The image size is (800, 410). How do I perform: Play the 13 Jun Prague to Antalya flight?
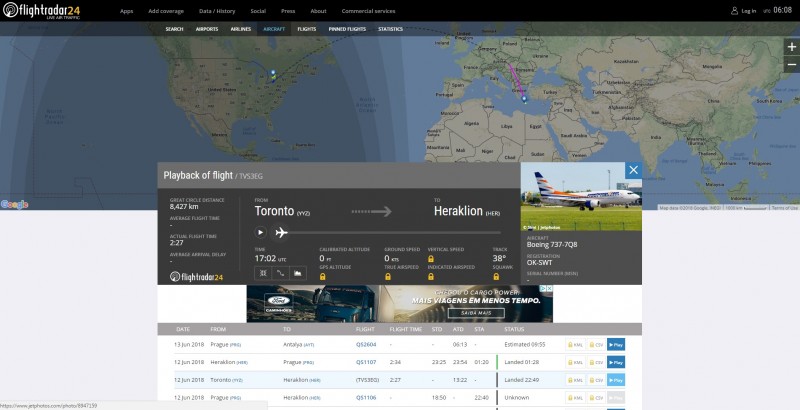point(616,345)
